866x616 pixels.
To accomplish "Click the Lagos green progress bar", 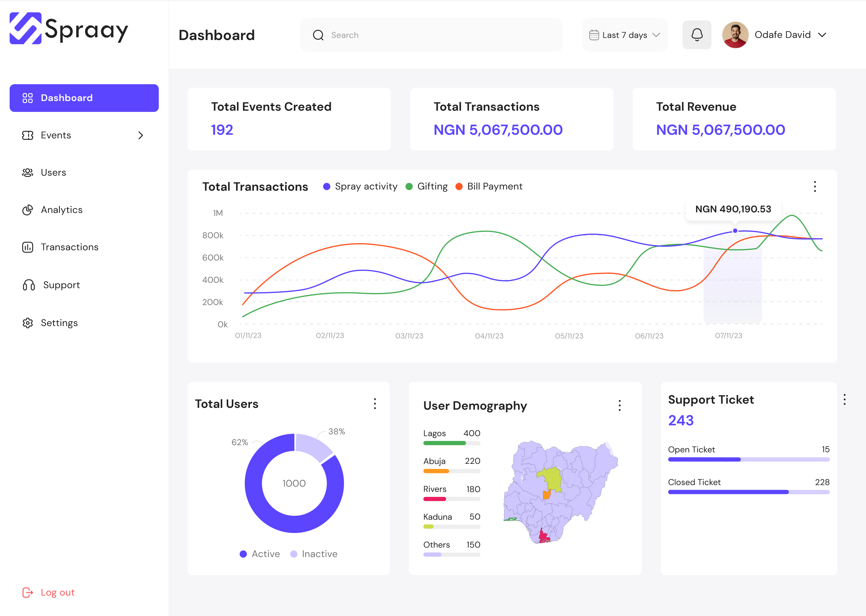I will [445, 443].
